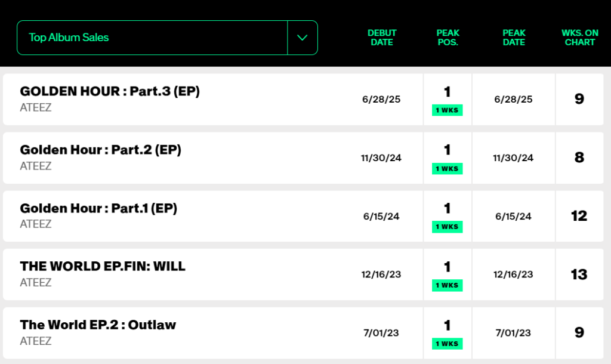Image resolution: width=611 pixels, height=364 pixels.
Task: Open the Top Album Sales dropdown
Action: tap(152, 38)
